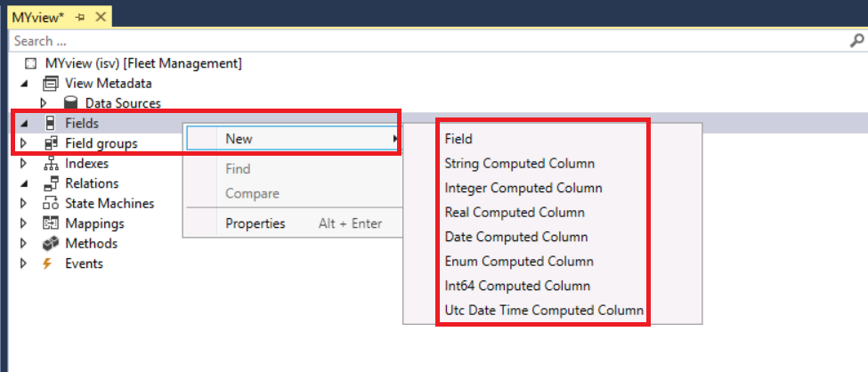Click the State Machines icon

pos(51,204)
